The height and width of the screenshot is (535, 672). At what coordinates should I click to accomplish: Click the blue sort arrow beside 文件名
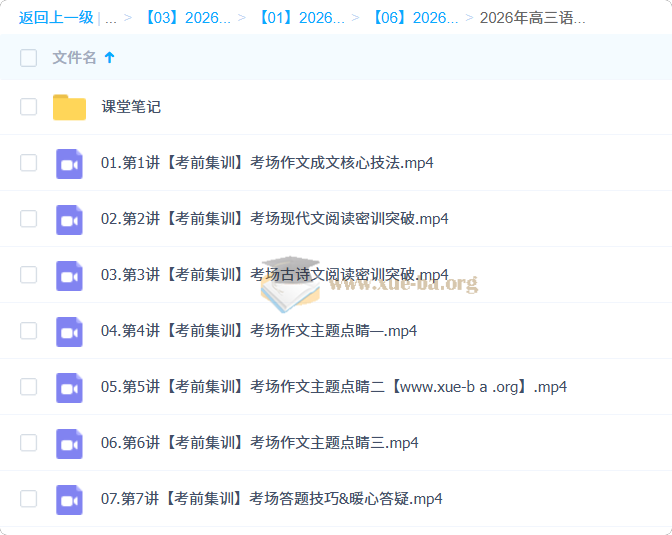(x=109, y=57)
